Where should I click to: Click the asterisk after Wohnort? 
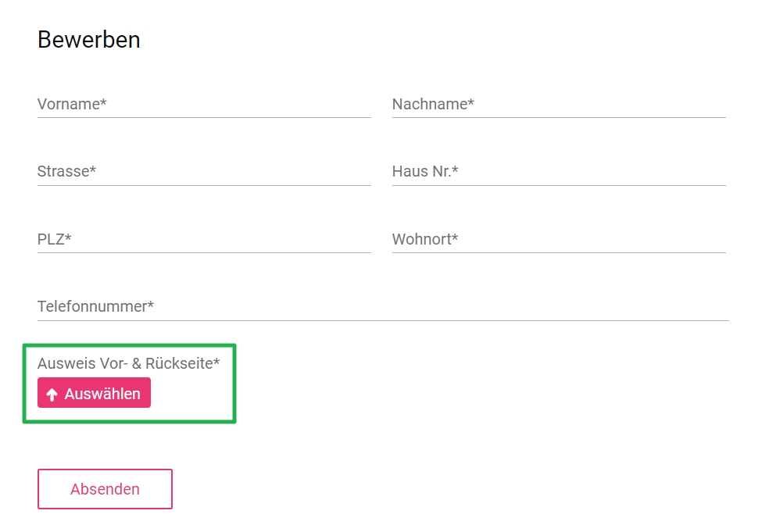455,236
